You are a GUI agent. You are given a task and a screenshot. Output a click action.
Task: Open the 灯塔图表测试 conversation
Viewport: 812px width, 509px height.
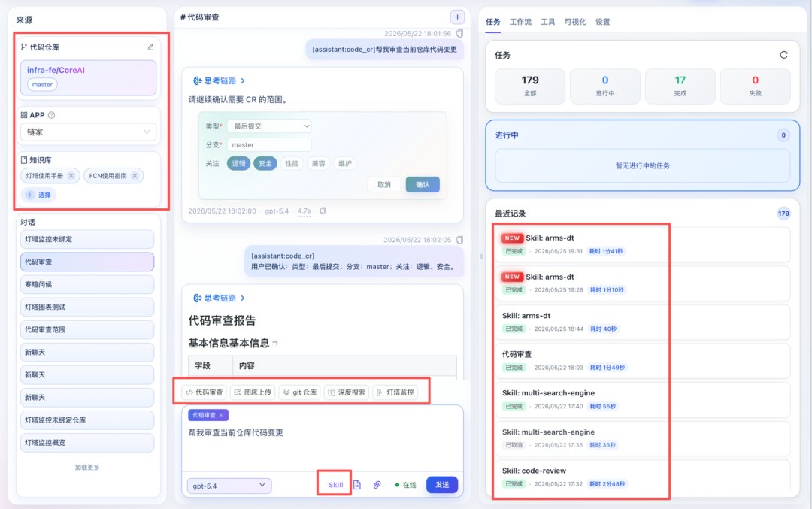click(87, 307)
